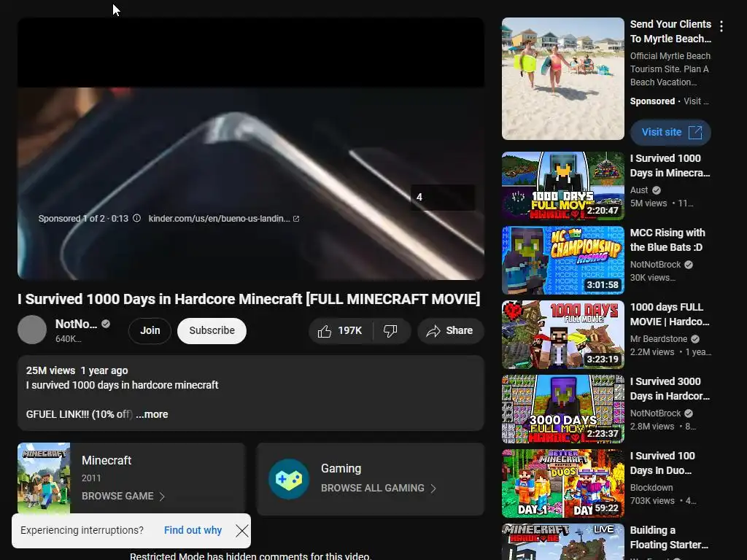Screen dimensions: 747x560
Task: Click the Subscribe button
Action: 212,331
